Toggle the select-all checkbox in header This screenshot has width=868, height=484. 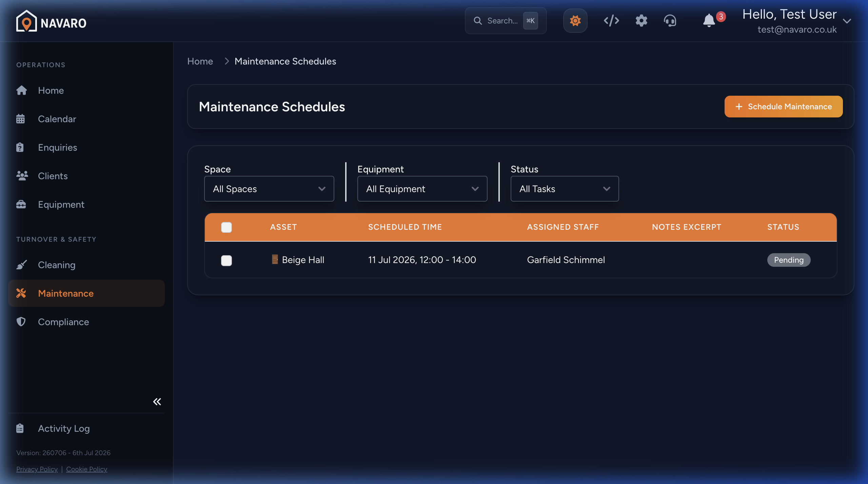click(226, 227)
